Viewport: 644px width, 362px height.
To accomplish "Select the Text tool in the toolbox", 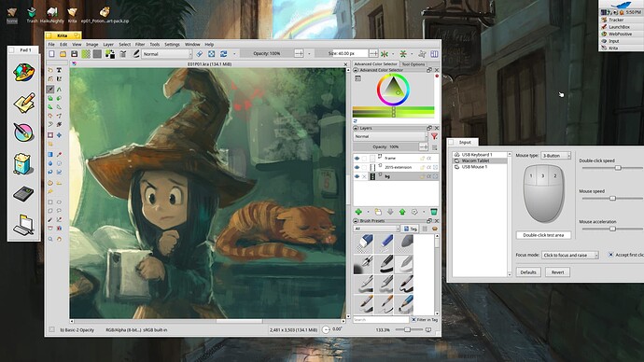I will pos(59,70).
